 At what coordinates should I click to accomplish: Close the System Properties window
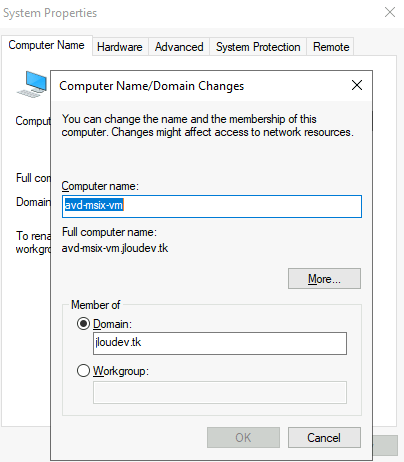pos(390,12)
